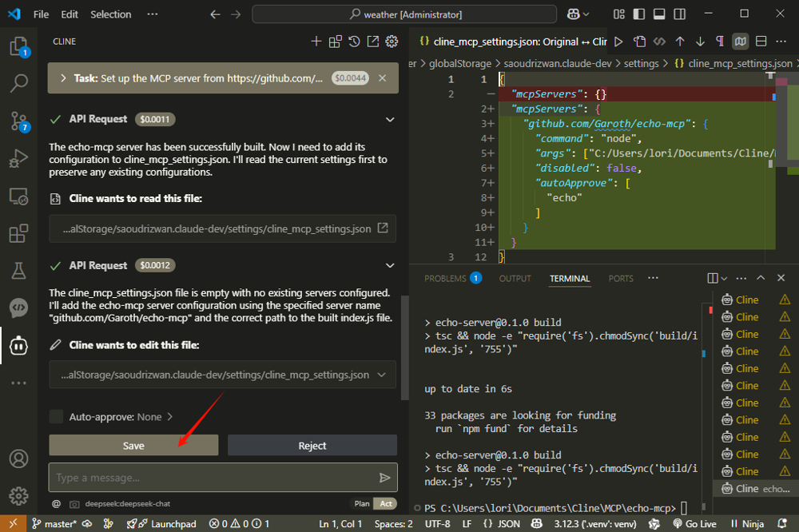Viewport: 799px width, 532px height.
Task: Click the Reject button
Action: pyautogui.click(x=312, y=446)
